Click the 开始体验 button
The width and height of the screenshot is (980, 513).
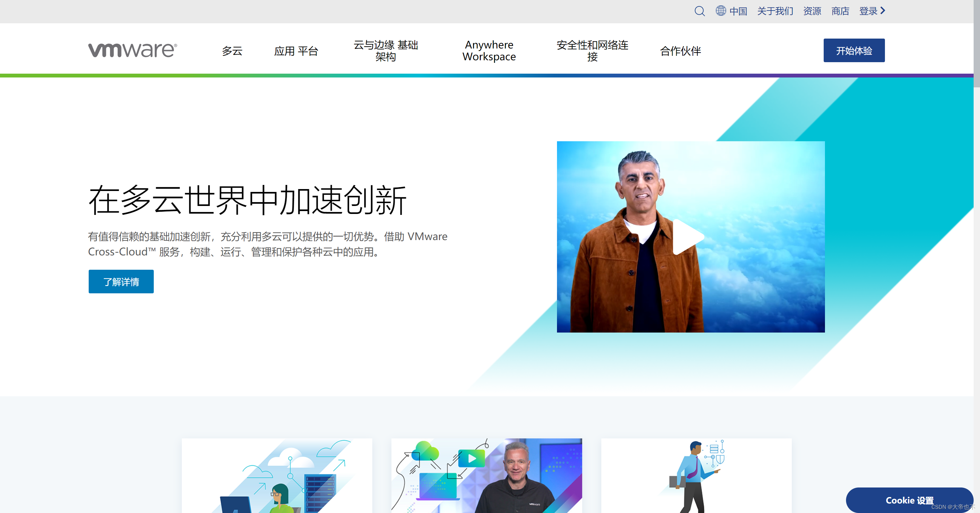pos(854,50)
